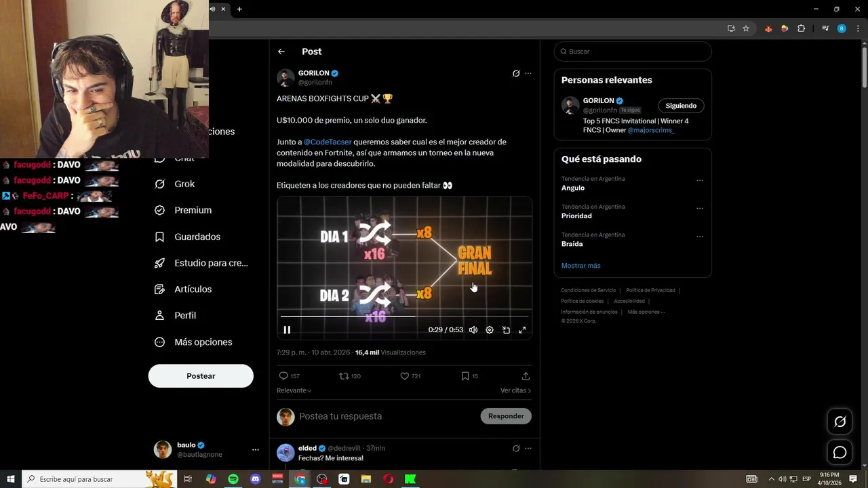Open Condiciones de Servicio link

click(x=589, y=290)
